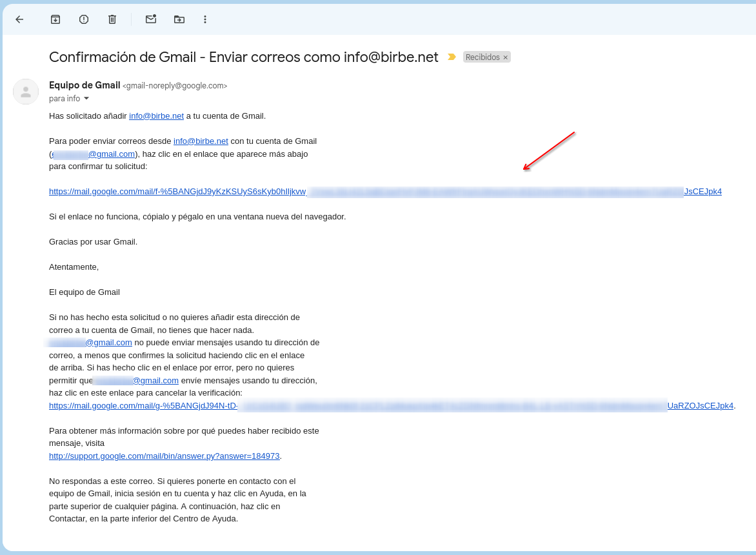
Task: Open info@birbe.net link after 'enviar correos desde'
Action: coord(201,141)
